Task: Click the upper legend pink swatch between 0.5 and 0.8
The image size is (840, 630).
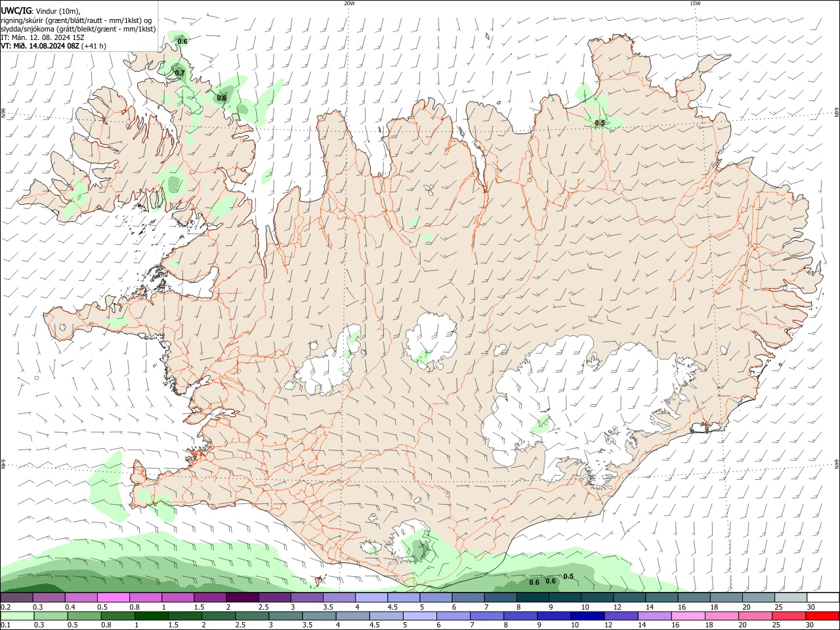Action: pyautogui.click(x=113, y=597)
